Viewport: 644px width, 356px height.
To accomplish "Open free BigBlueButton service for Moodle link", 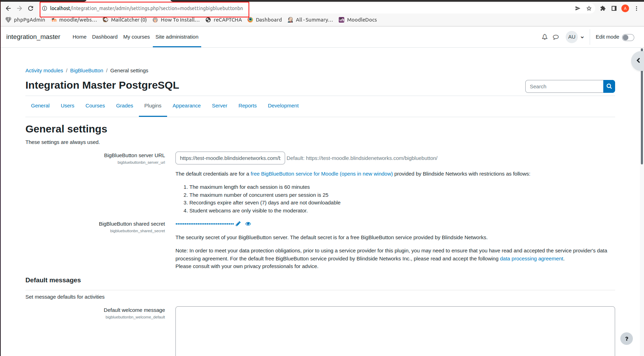I will point(322,174).
